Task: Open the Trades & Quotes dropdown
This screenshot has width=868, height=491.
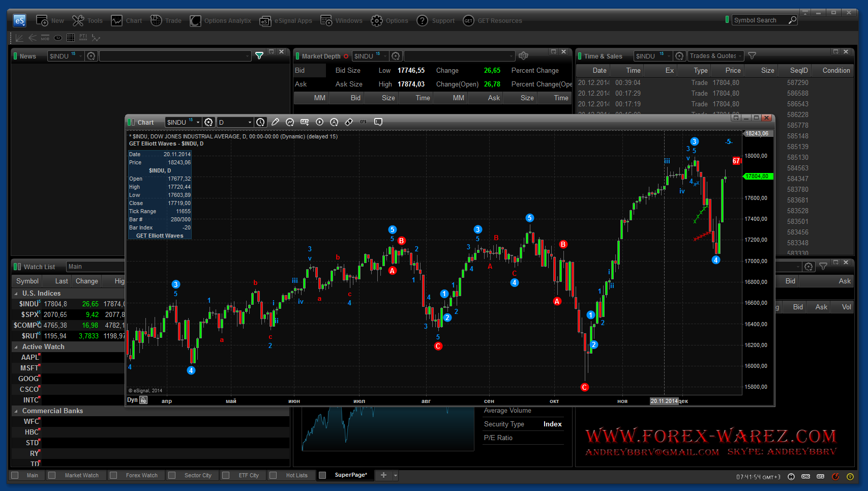Action: pos(716,56)
